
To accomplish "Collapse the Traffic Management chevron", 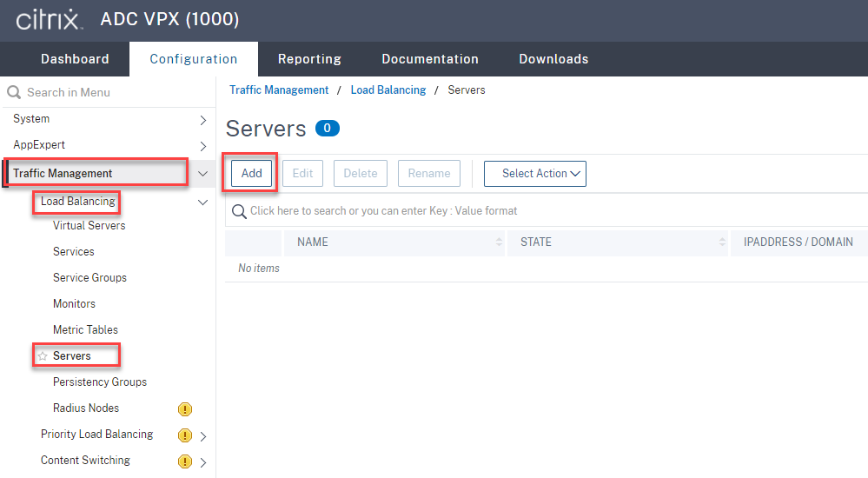I will click(203, 174).
